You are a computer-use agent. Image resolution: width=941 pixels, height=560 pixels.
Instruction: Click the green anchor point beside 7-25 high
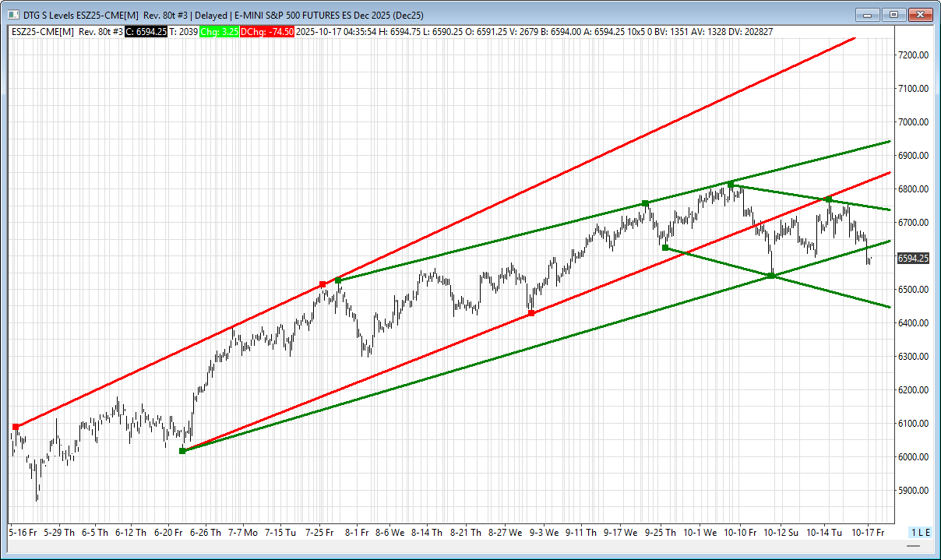click(337, 280)
